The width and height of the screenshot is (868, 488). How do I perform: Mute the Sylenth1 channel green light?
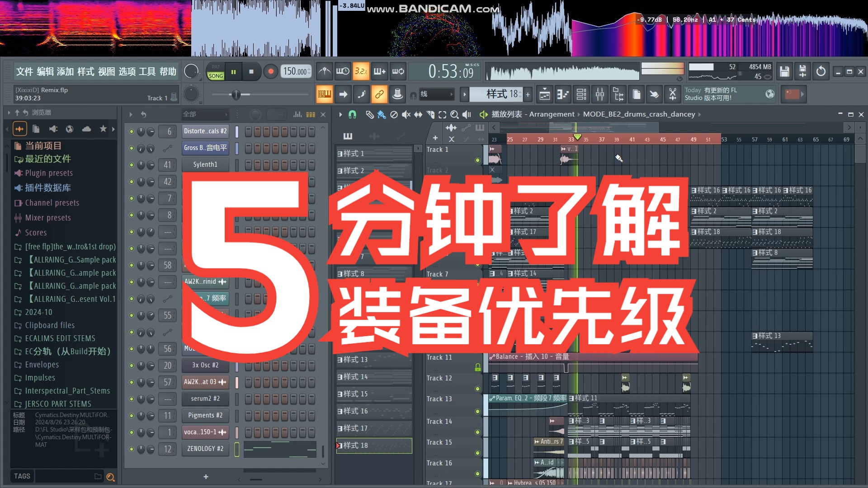click(x=132, y=165)
